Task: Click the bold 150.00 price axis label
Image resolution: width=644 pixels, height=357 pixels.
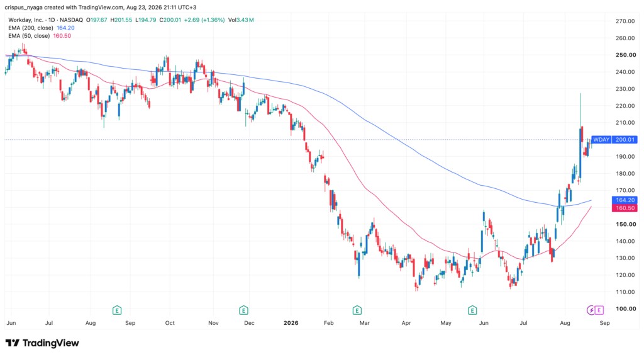Action: pyautogui.click(x=626, y=224)
